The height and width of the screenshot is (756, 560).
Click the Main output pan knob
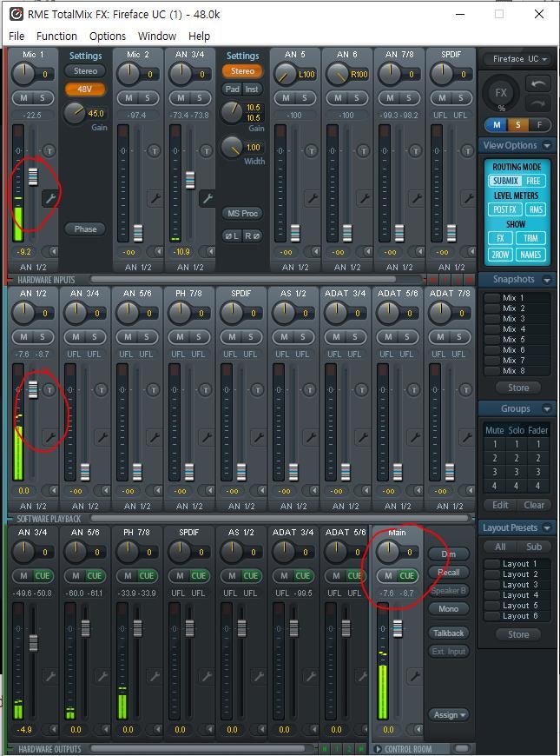click(x=388, y=552)
